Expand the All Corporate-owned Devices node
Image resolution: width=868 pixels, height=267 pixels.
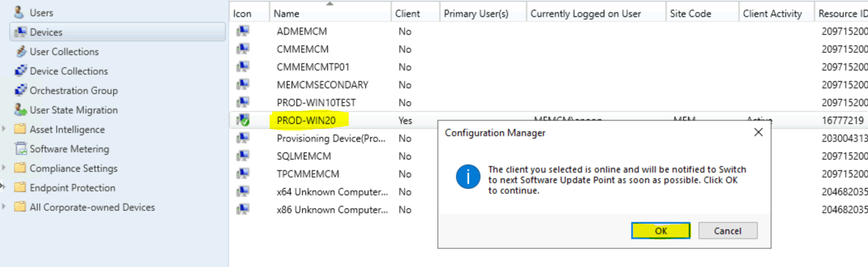coord(4,207)
